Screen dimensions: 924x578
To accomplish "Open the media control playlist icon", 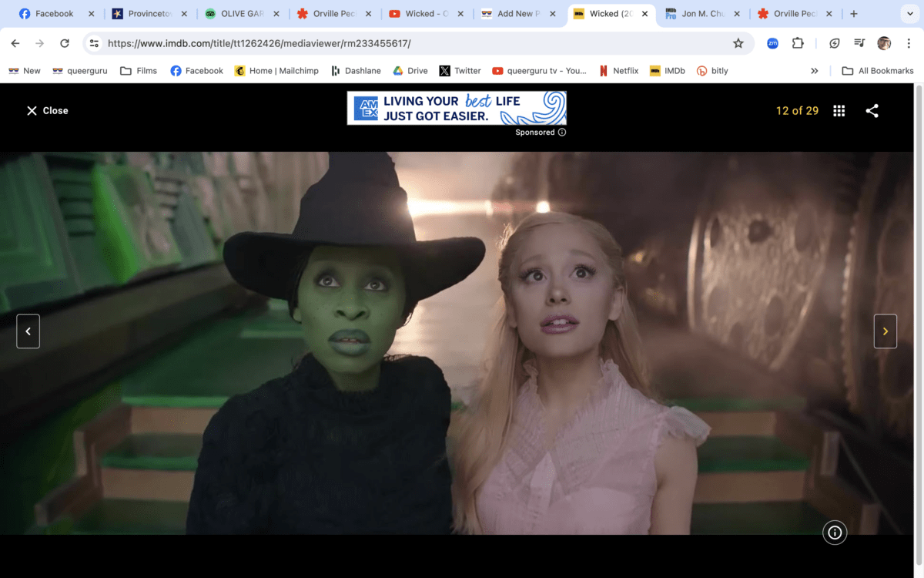I will 859,43.
